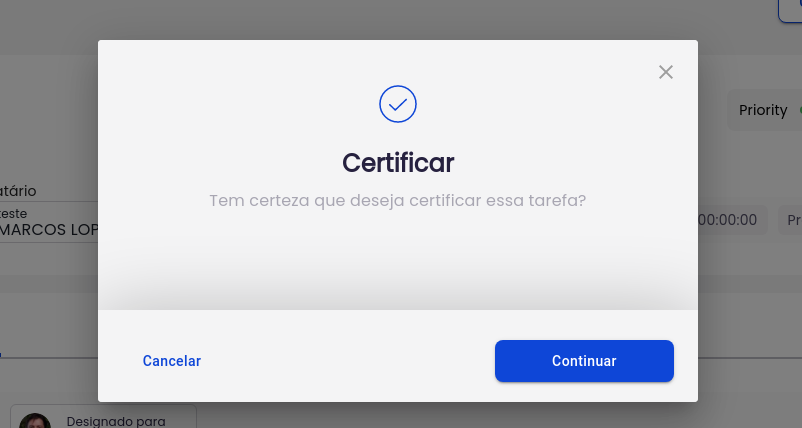Screen dimensions: 802x428
Task: Confirm certification with the Continuar button
Action: (584, 361)
